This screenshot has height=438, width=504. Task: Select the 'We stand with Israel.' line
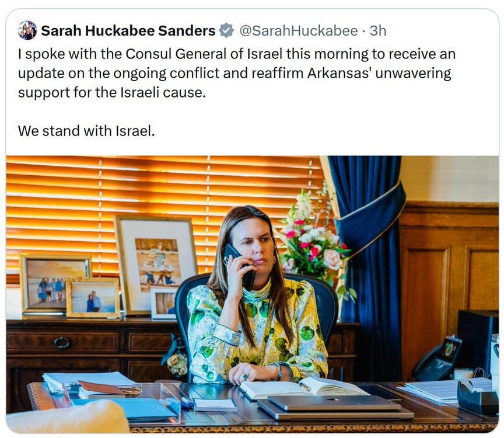point(86,131)
